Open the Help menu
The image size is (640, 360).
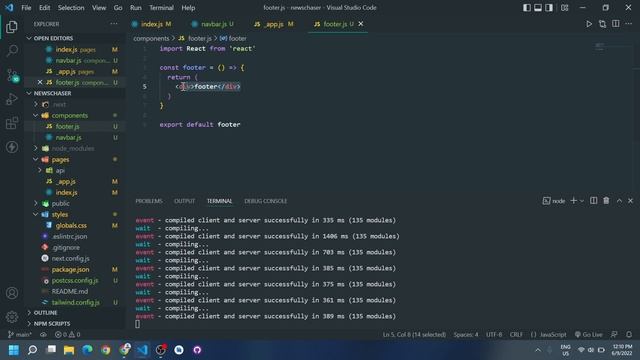coord(188,8)
